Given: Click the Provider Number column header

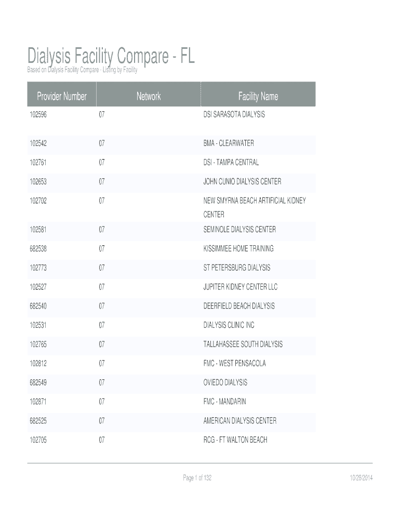Looking at the screenshot, I should point(62,96).
